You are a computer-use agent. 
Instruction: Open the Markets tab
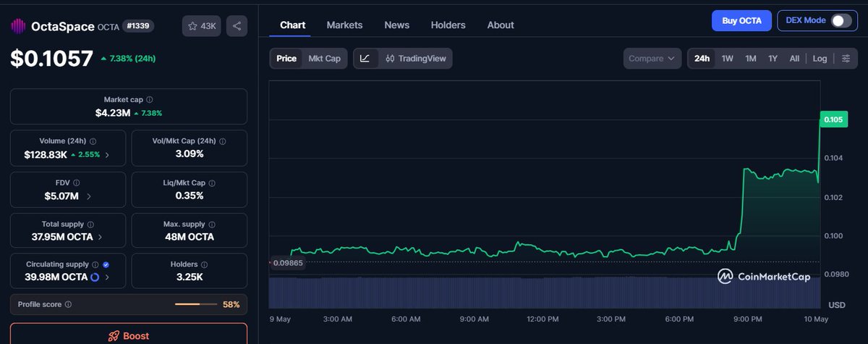click(x=344, y=25)
